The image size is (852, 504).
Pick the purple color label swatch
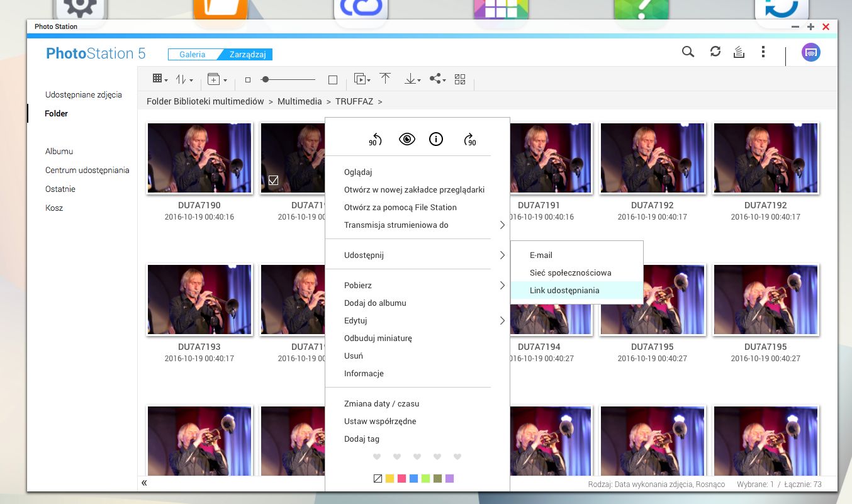tap(449, 478)
